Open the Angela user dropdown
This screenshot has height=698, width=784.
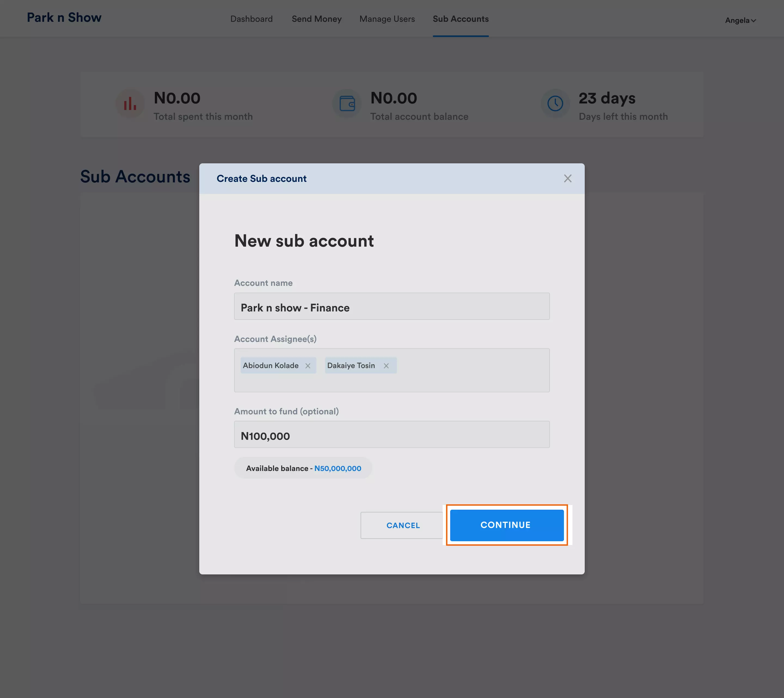click(x=740, y=20)
